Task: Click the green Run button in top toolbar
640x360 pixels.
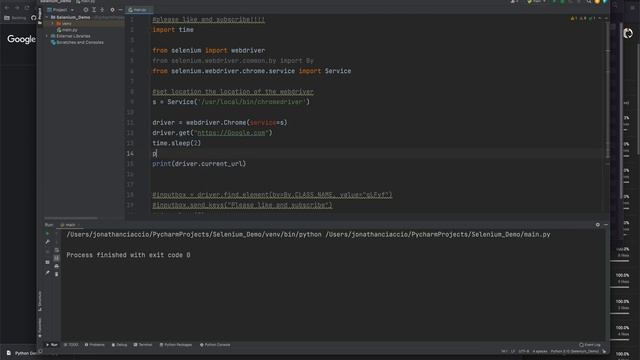Action: (554, 2)
